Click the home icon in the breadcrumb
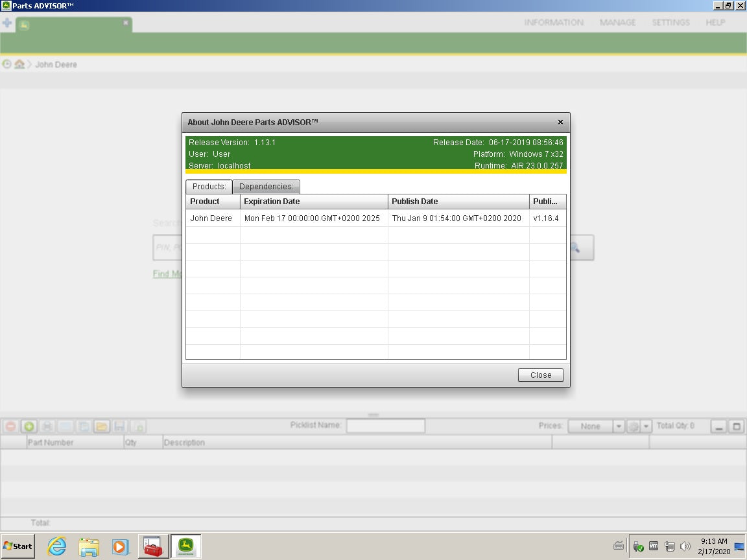Image resolution: width=747 pixels, height=560 pixels. pos(19,64)
